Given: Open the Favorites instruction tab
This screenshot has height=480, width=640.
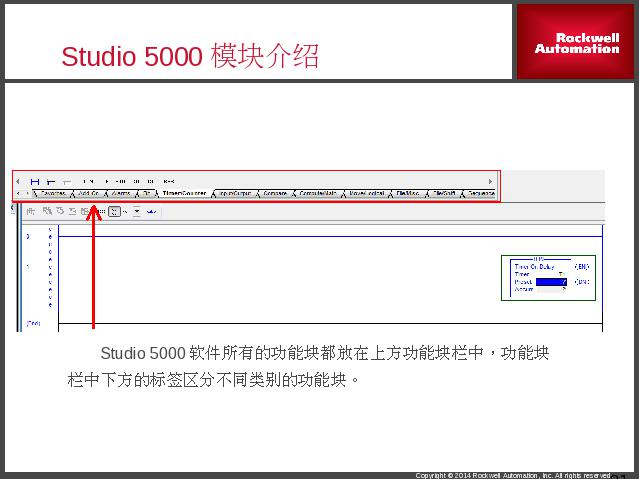Looking at the screenshot, I should pos(53,193).
